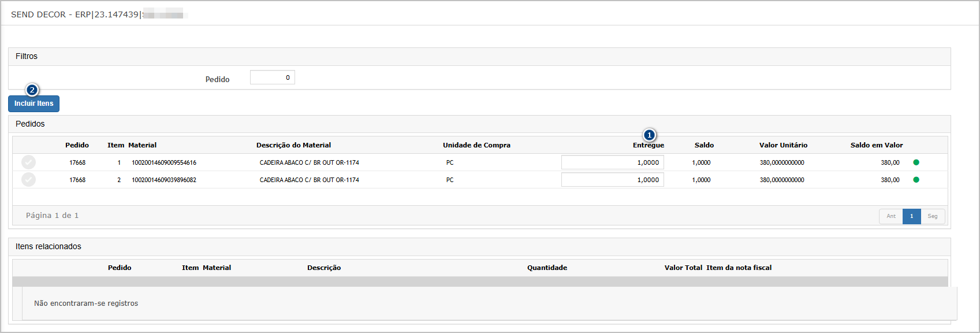Click the Filtros panel header
Viewport: 980px width, 333px height.
coord(479,57)
